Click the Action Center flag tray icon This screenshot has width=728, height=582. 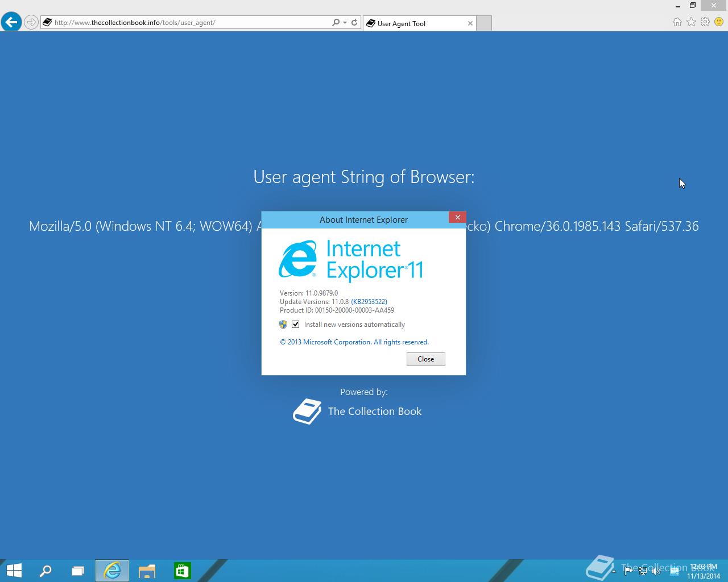[x=628, y=571]
